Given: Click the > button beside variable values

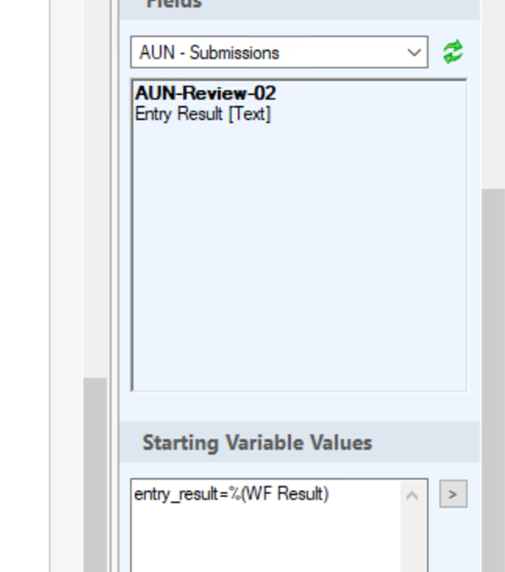Looking at the screenshot, I should coord(453,494).
